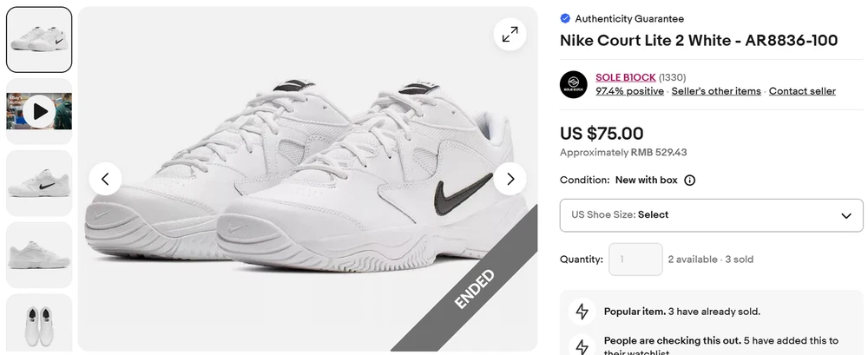Image resolution: width=868 pixels, height=355 pixels.
Task: Open SOLE BLOCK seller profile link
Action: point(625,78)
